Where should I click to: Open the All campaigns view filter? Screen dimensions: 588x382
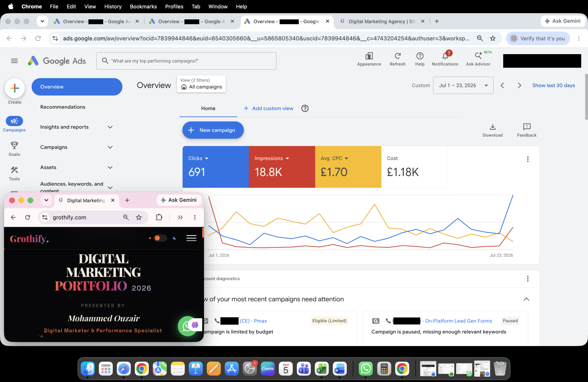[201, 84]
